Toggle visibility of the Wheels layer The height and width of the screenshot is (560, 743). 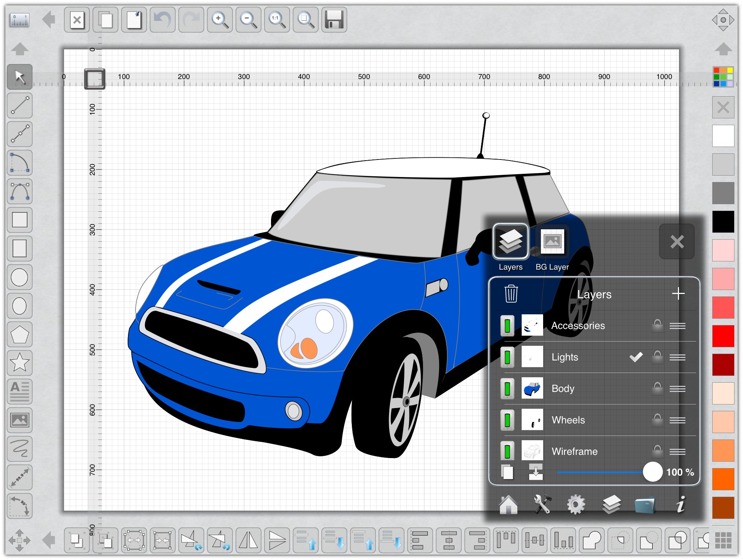tap(507, 420)
